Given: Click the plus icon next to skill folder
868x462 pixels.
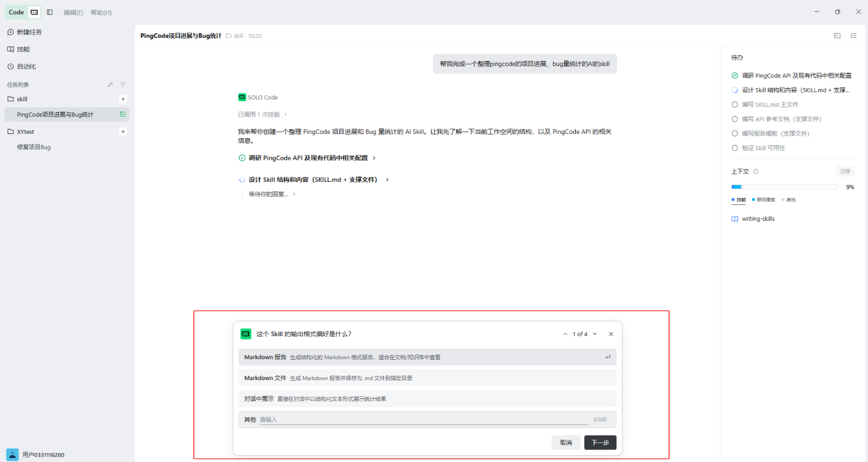Looking at the screenshot, I should (x=123, y=99).
